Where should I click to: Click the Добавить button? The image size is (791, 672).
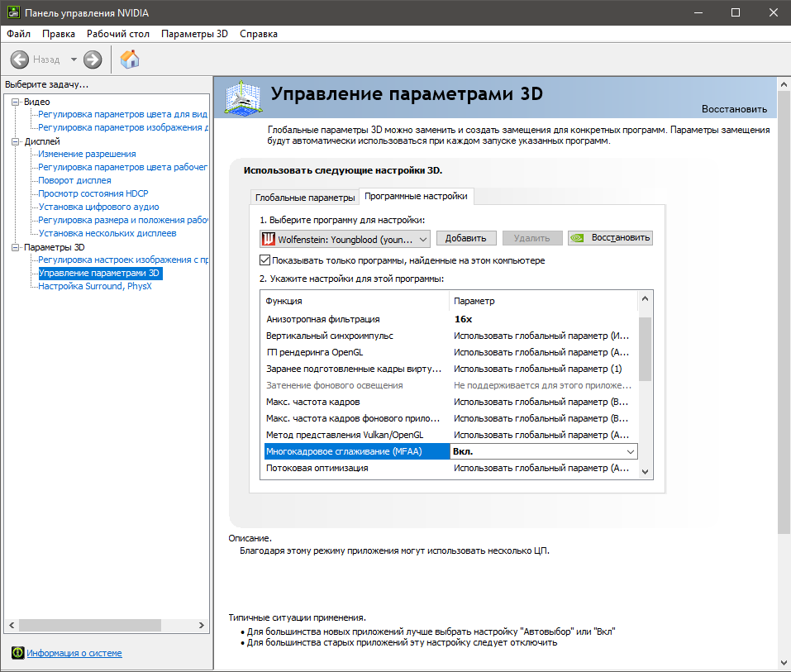click(465, 238)
